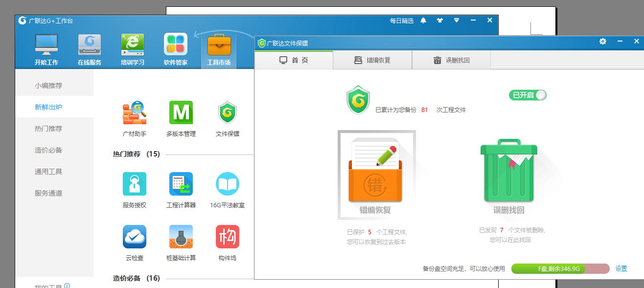Click the large 错编恢复 orange folder icon
The image size is (644, 288).
375,171
